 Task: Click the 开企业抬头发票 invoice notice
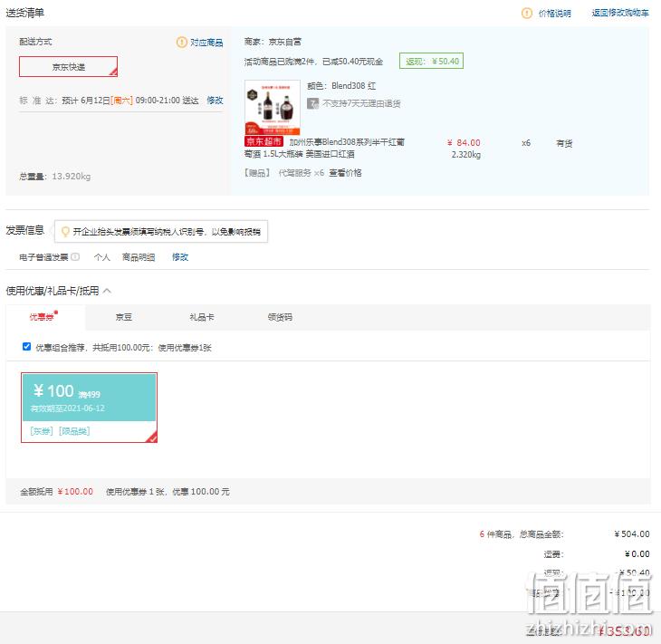coord(161,232)
